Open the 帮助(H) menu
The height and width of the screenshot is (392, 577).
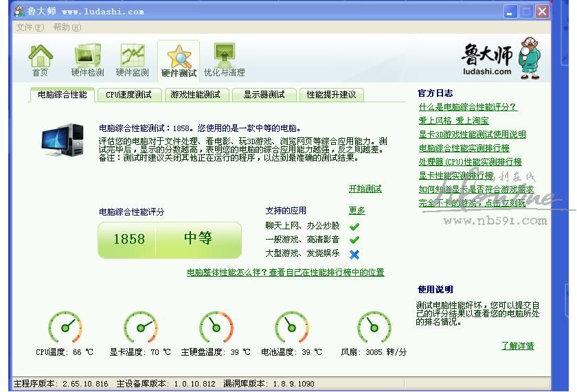(x=67, y=27)
